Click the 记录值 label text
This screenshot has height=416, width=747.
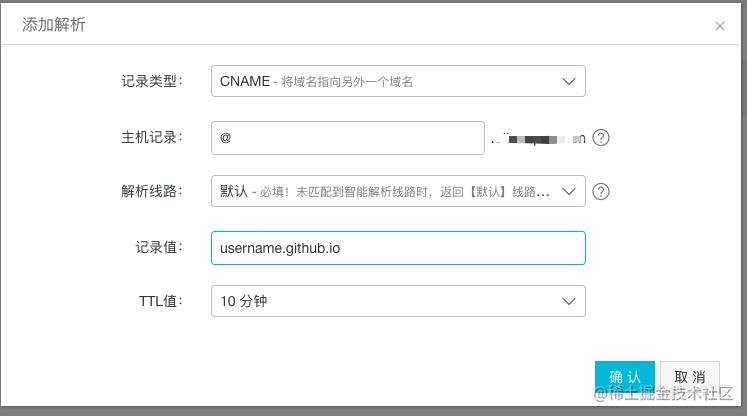pyautogui.click(x=159, y=247)
